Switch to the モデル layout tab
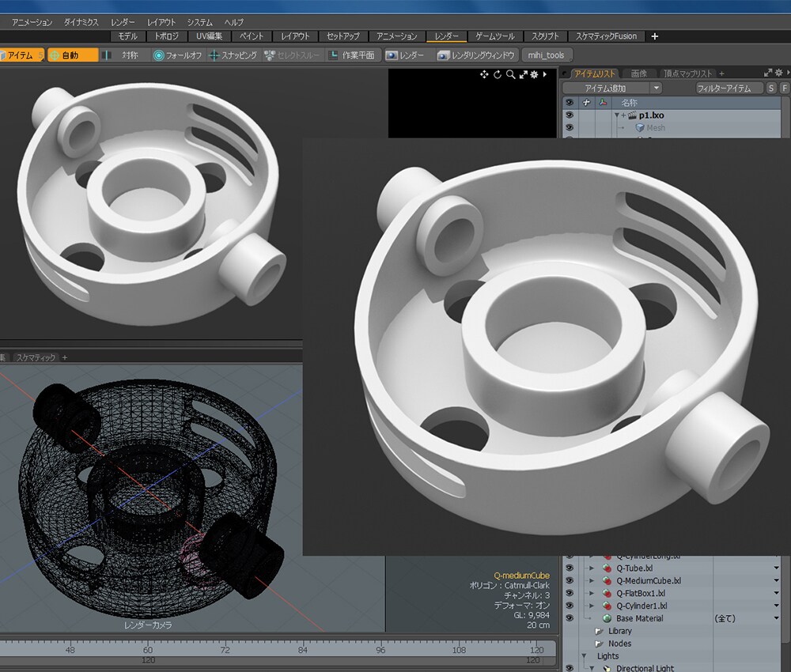The image size is (791, 672). pyautogui.click(x=127, y=36)
